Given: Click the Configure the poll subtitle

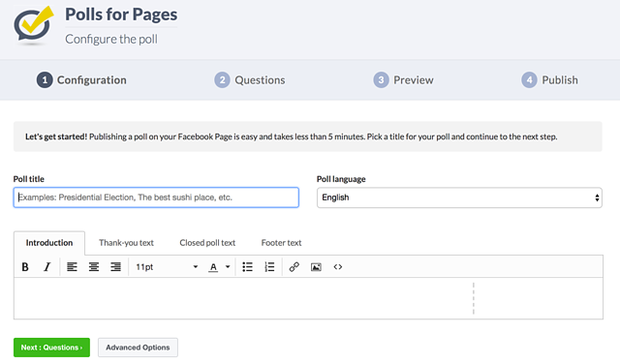Looking at the screenshot, I should click(111, 39).
